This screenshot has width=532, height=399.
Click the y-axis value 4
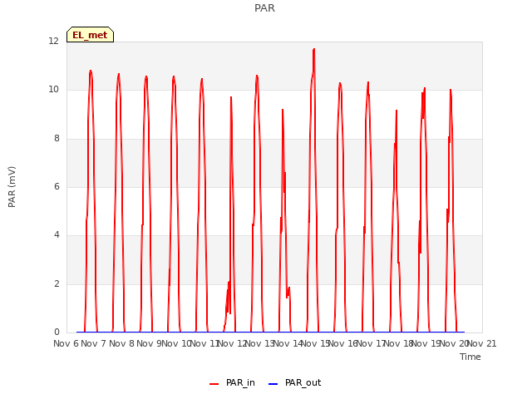click(57, 234)
